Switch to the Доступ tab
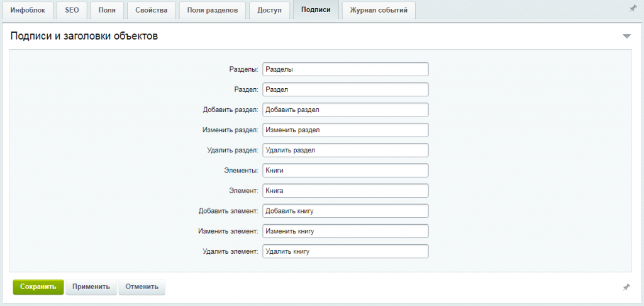 tap(269, 10)
